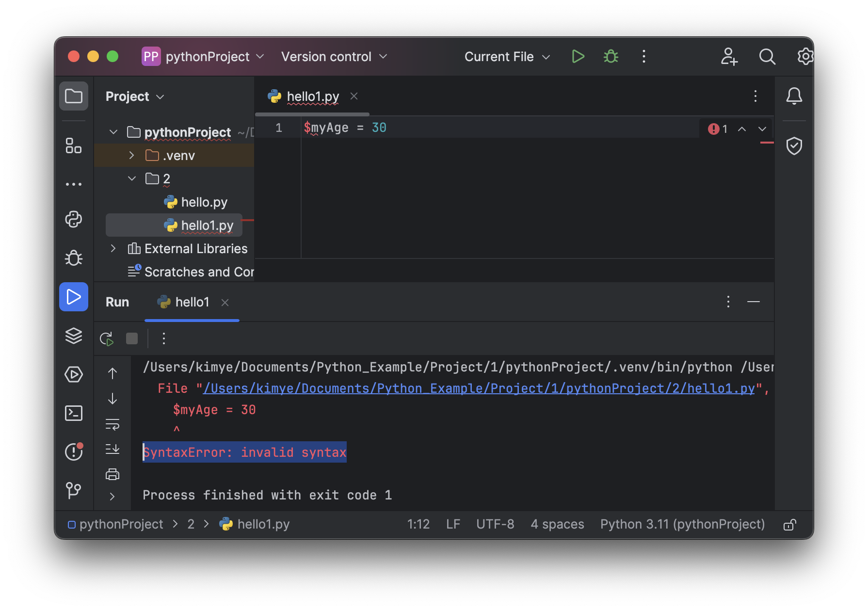Expand the .venv folder
868x611 pixels.
pos(131,155)
